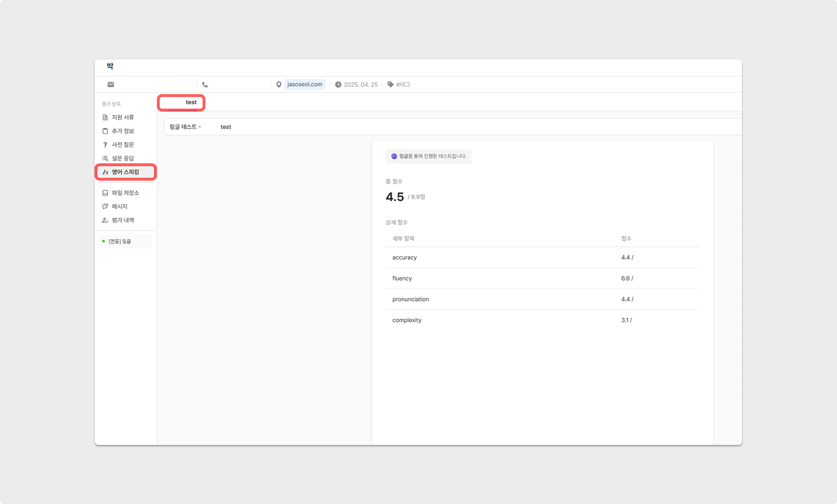Image resolution: width=837 pixels, height=504 pixels.
Task: Click the location pin icon
Action: pyautogui.click(x=279, y=84)
